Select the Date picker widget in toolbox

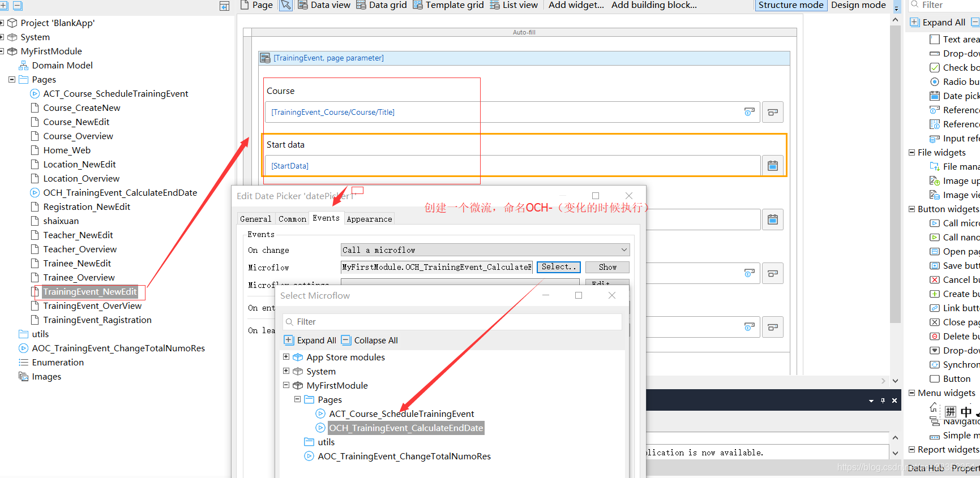click(x=955, y=96)
